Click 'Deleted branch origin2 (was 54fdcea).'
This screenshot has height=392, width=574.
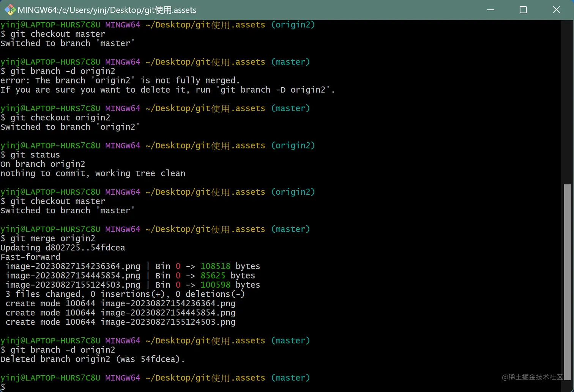click(x=93, y=359)
